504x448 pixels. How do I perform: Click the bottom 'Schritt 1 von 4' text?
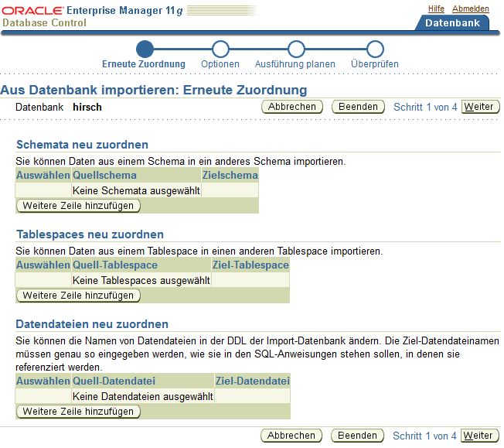[x=424, y=436]
